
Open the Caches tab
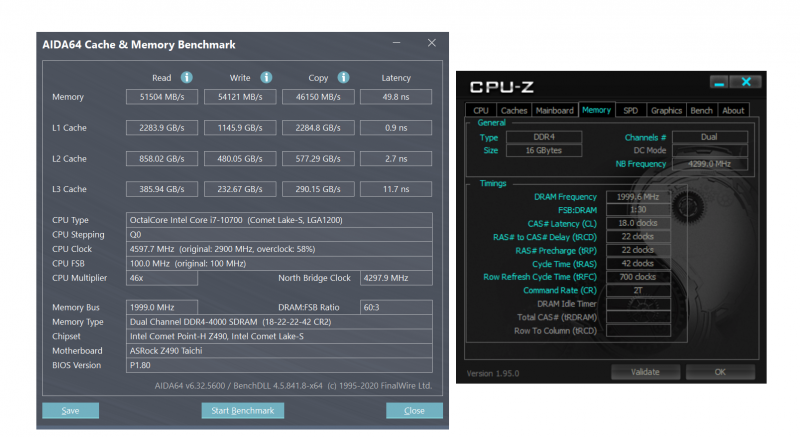coord(514,110)
